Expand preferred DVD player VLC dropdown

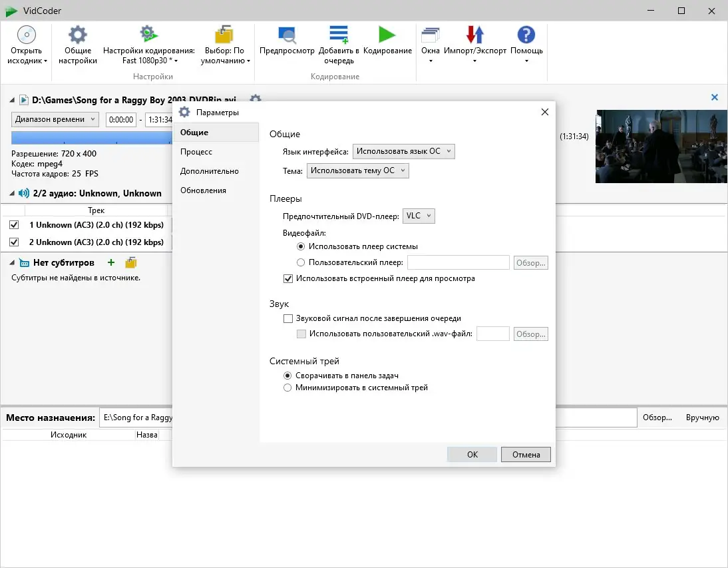[419, 216]
